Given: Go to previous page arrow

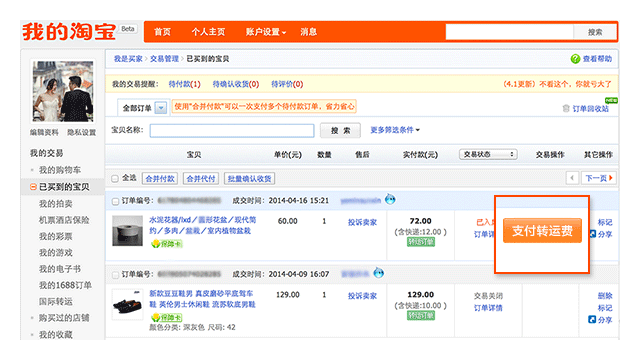Looking at the screenshot, I should [572, 178].
